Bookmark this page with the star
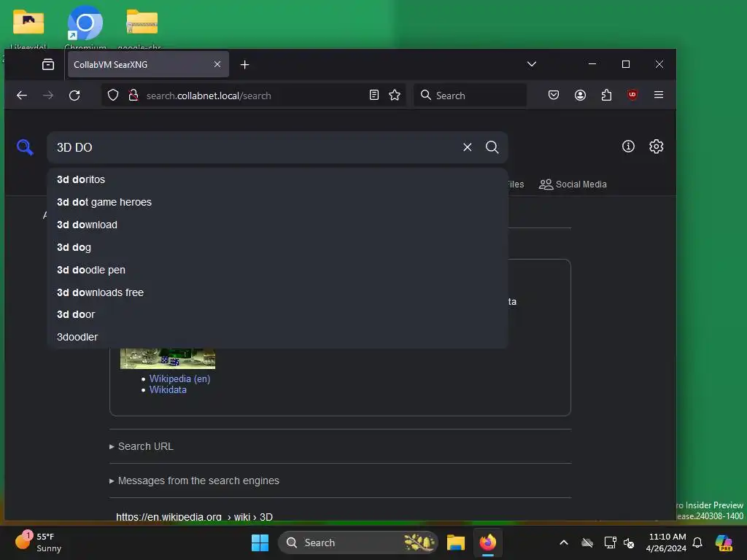Image resolution: width=747 pixels, height=560 pixels. tap(395, 96)
